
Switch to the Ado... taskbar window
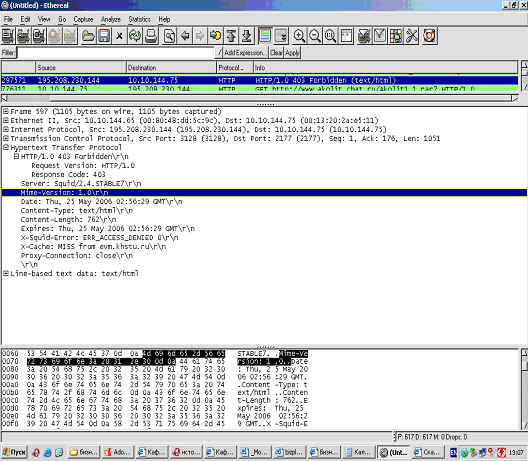coord(117,452)
